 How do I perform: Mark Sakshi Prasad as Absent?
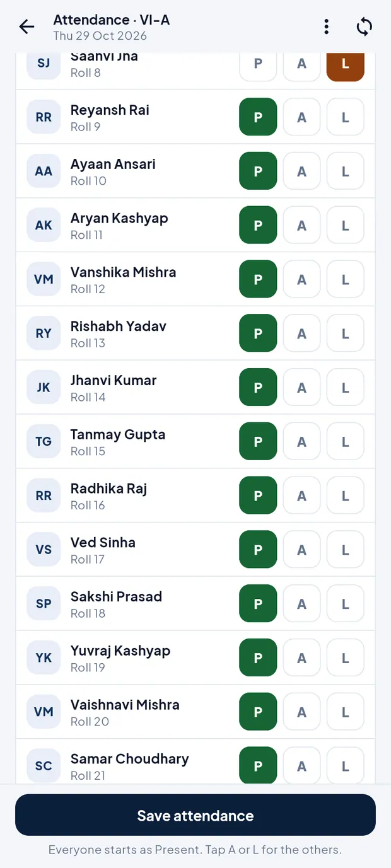(x=301, y=604)
